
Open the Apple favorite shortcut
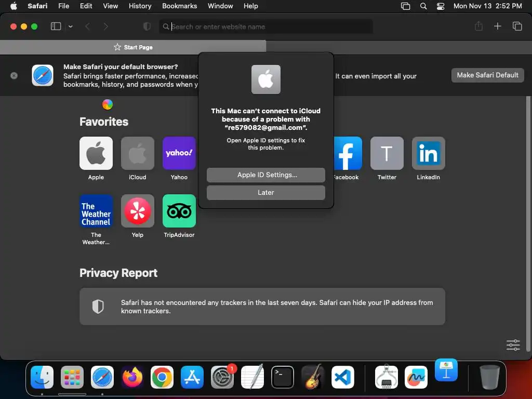(96, 153)
